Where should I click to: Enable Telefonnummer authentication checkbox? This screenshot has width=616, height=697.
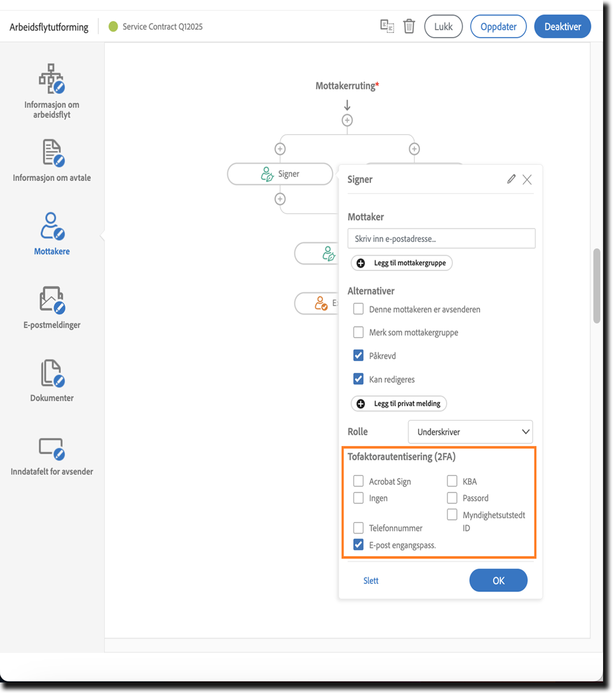(x=358, y=528)
